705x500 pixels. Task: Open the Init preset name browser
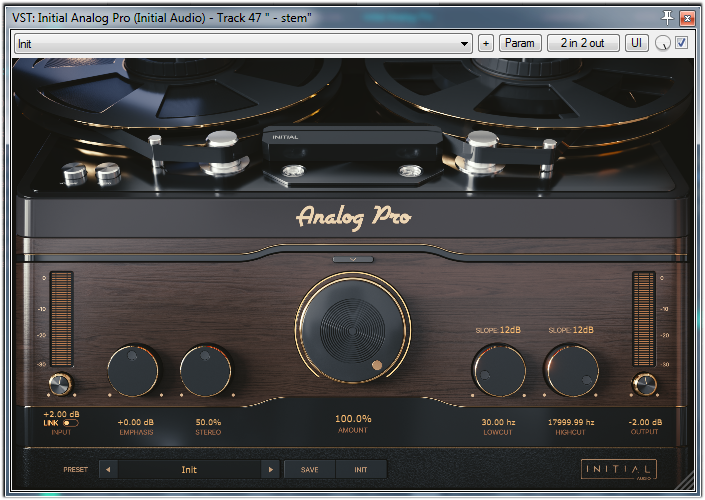click(x=189, y=469)
